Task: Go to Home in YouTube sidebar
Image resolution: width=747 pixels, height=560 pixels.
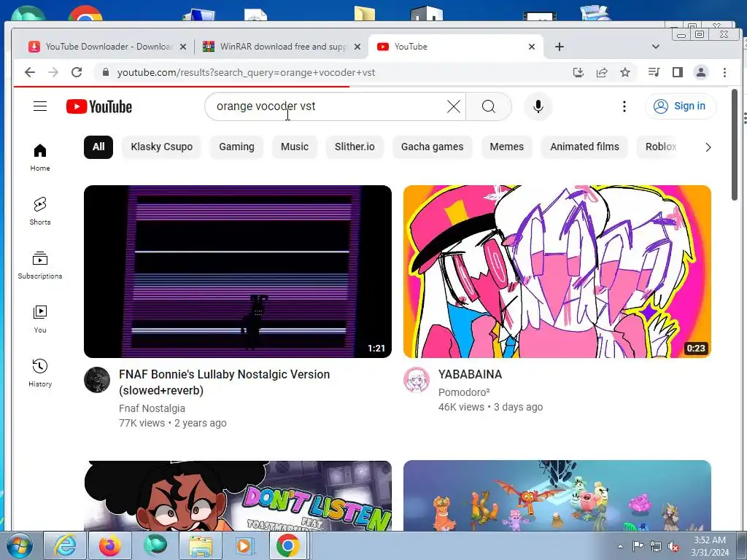Action: coord(40,157)
